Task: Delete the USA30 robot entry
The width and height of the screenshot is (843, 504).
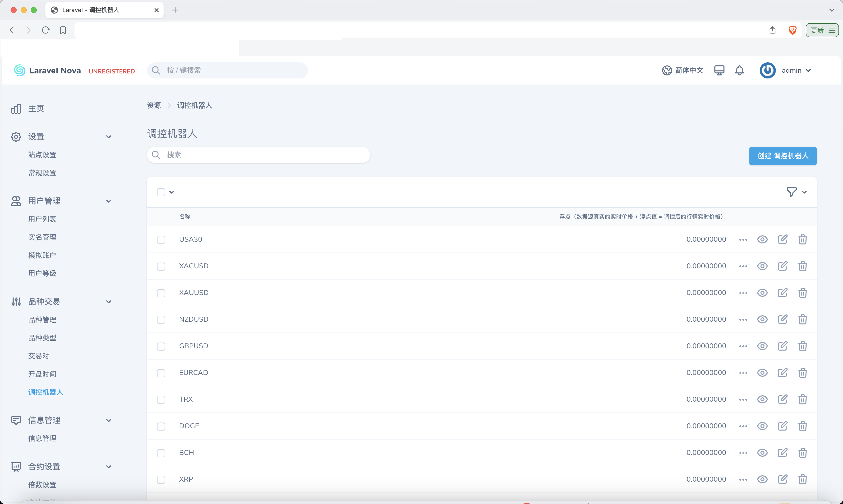Action: [x=802, y=239]
